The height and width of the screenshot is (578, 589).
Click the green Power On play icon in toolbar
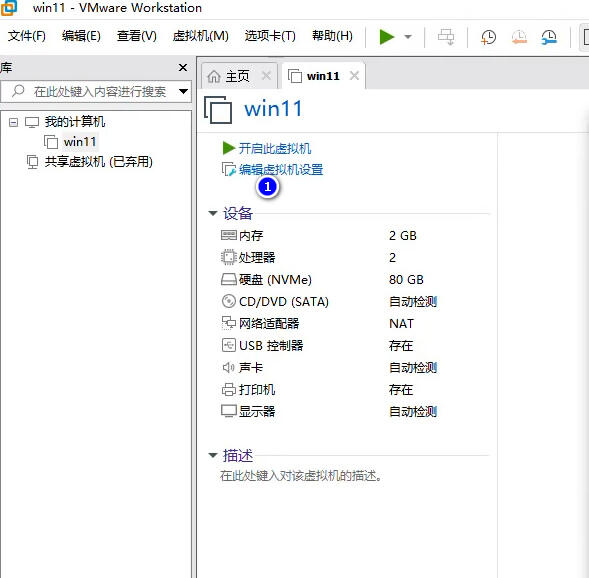[387, 37]
